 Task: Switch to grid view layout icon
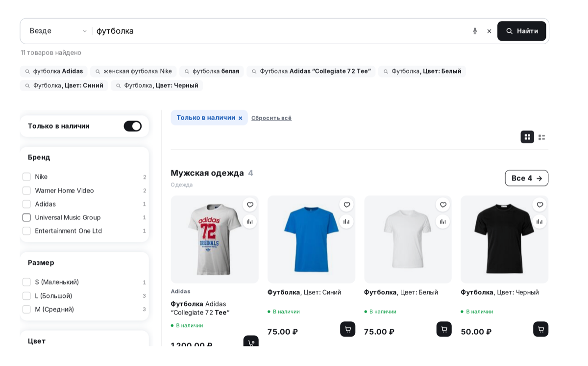(x=527, y=137)
